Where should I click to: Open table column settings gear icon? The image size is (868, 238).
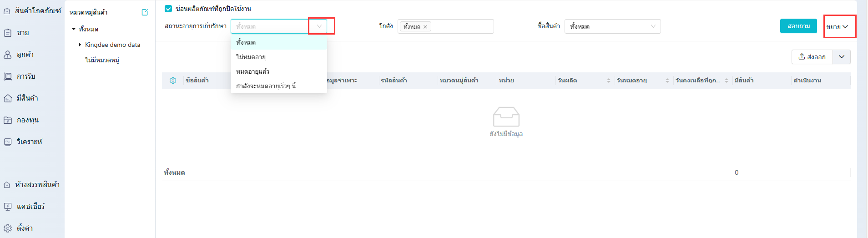click(173, 81)
